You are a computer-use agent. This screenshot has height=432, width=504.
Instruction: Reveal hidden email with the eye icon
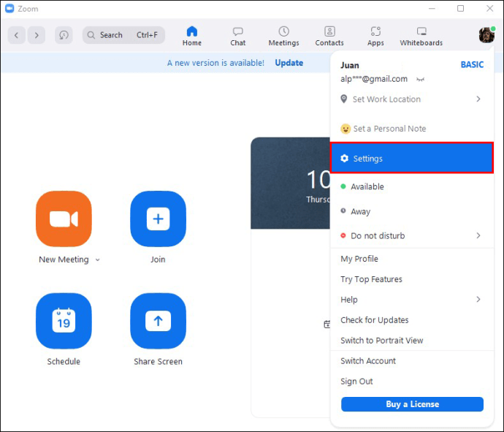(x=421, y=79)
